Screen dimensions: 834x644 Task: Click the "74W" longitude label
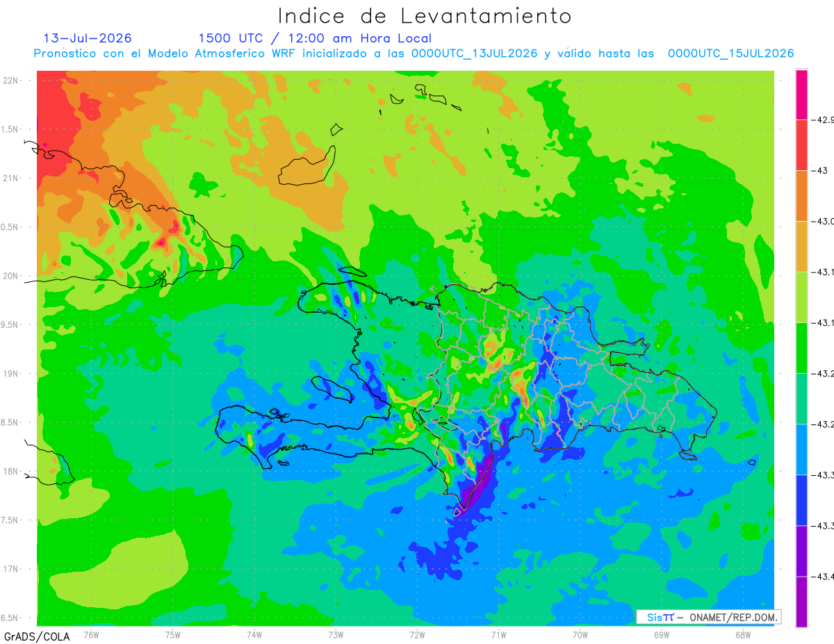pyautogui.click(x=254, y=634)
